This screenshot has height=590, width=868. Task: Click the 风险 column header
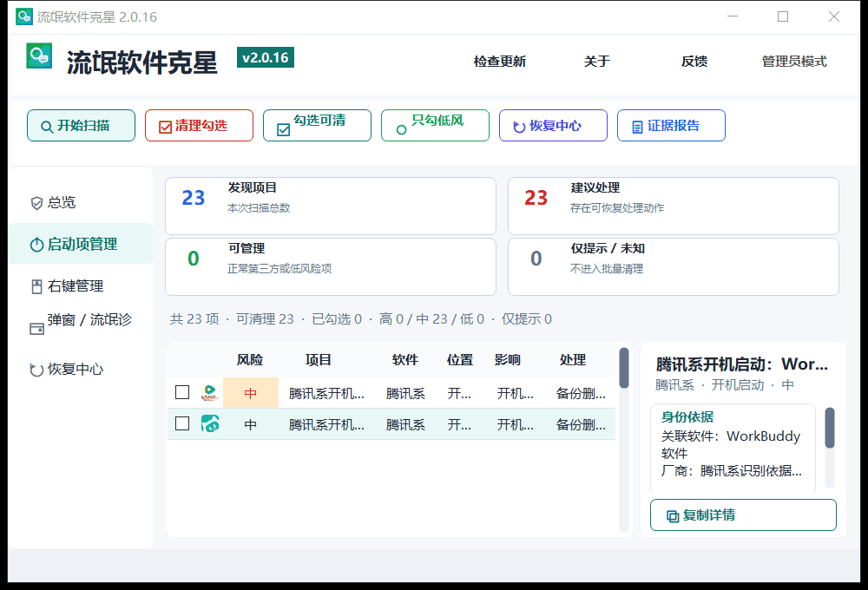pos(250,360)
